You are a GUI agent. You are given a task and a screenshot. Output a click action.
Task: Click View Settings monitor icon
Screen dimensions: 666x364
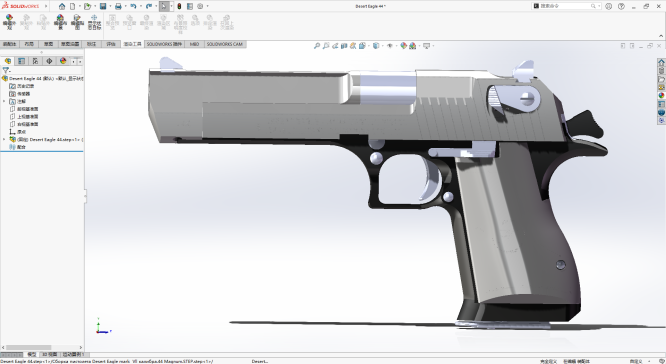click(x=426, y=46)
